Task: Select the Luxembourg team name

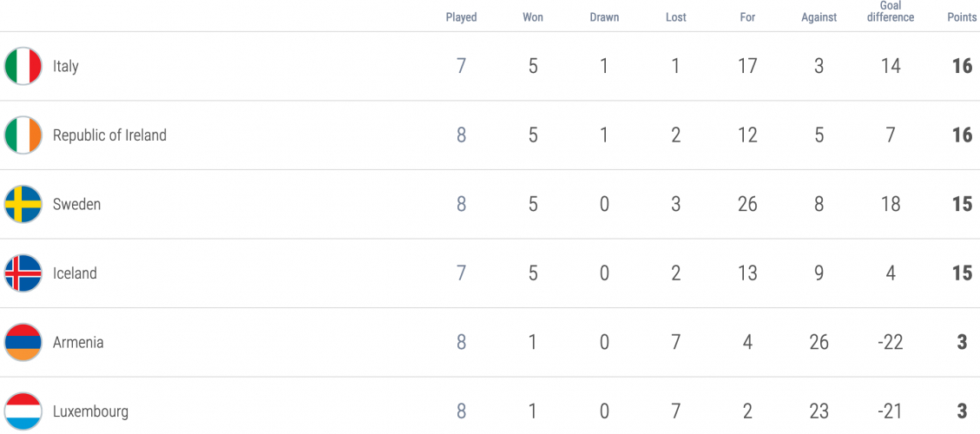Action: coord(90,412)
